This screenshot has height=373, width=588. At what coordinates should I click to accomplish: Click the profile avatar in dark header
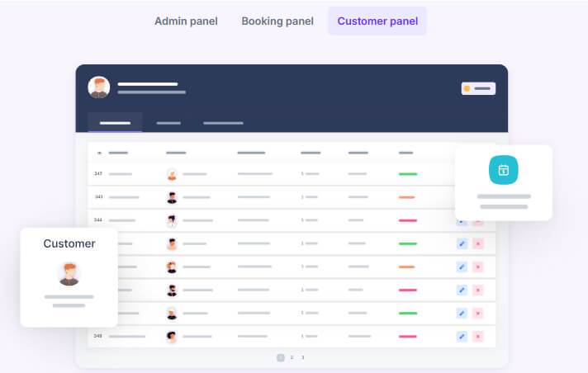click(x=99, y=87)
